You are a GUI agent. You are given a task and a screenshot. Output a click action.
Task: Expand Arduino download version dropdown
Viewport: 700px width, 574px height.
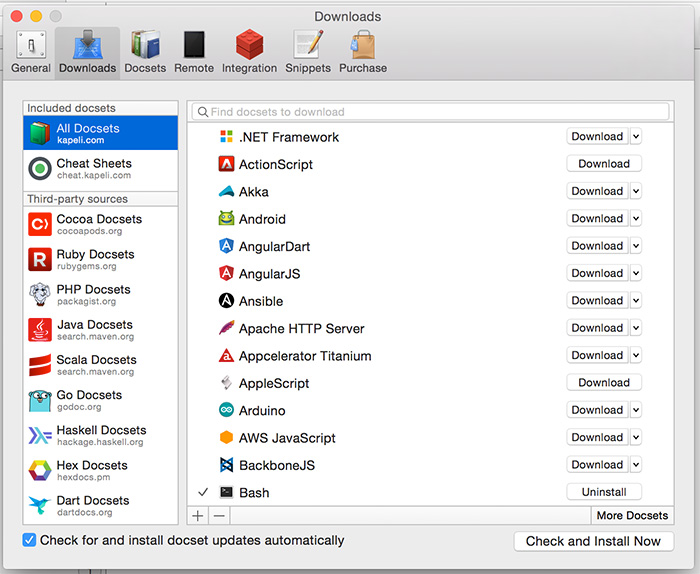[x=636, y=410]
